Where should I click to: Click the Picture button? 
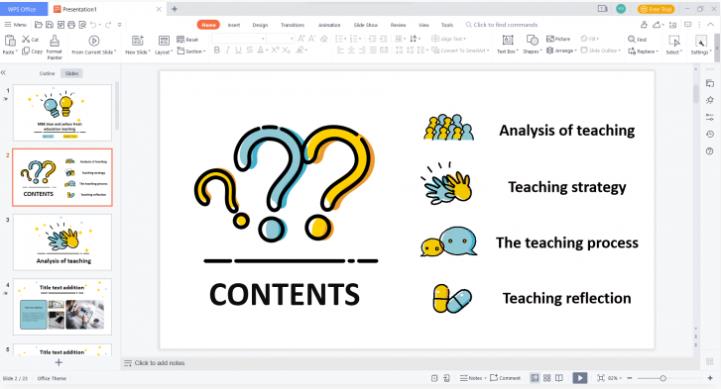click(x=558, y=39)
